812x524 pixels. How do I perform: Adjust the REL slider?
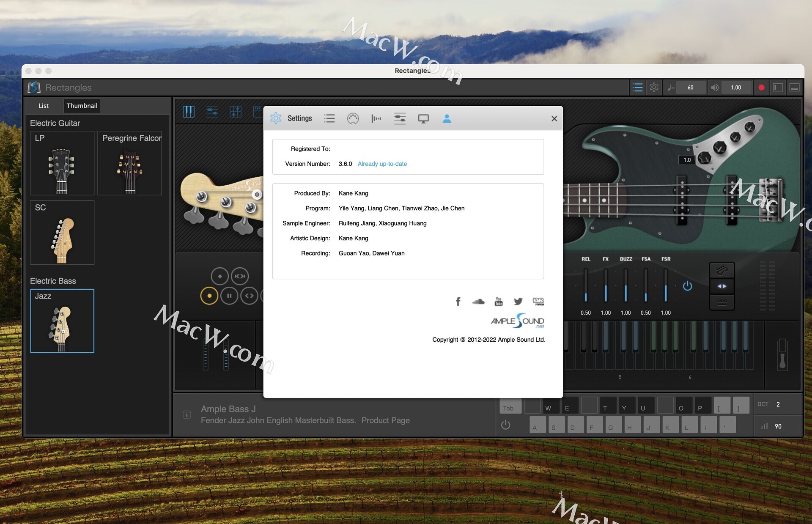click(586, 285)
